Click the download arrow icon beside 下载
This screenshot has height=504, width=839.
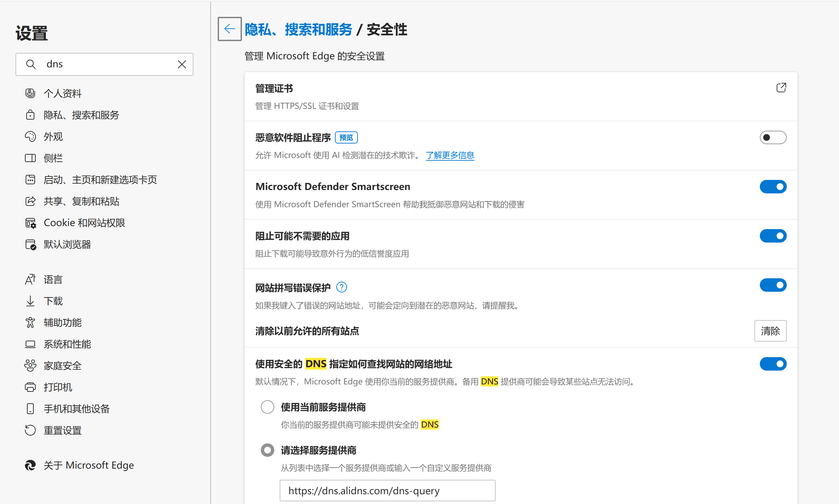pyautogui.click(x=30, y=301)
